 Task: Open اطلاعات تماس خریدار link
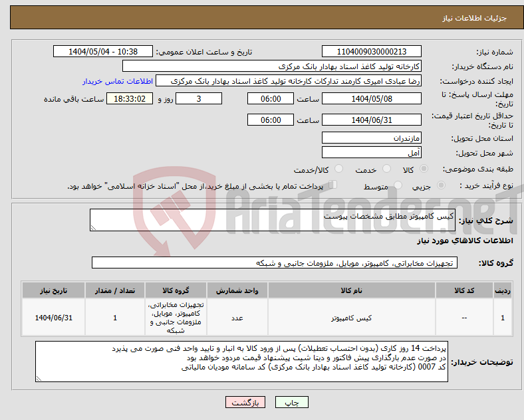pos(118,81)
